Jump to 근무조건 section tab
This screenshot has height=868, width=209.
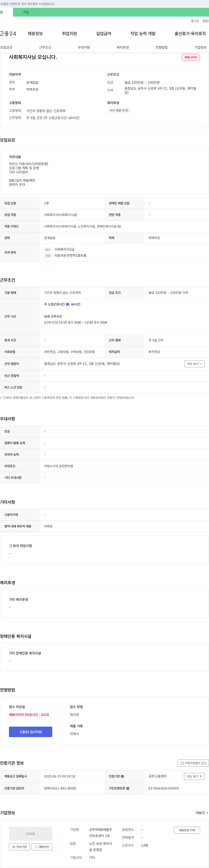(x=45, y=48)
